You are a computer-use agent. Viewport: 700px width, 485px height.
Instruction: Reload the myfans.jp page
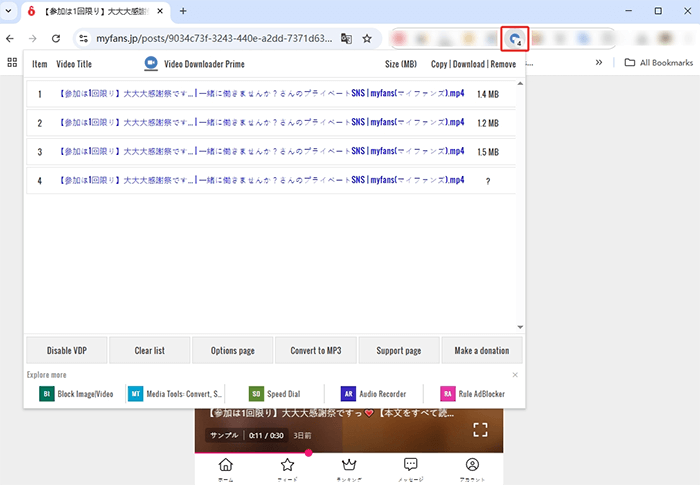pos(56,38)
